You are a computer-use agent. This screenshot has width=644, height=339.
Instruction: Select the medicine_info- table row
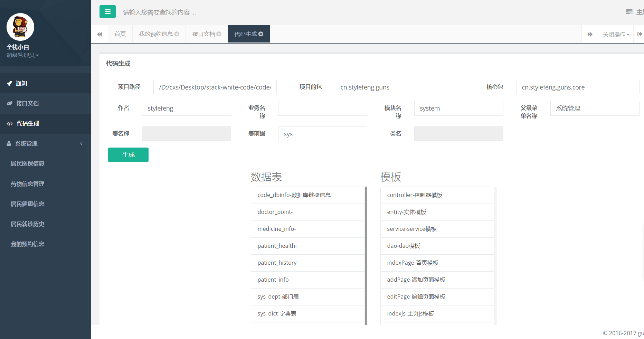coord(307,229)
